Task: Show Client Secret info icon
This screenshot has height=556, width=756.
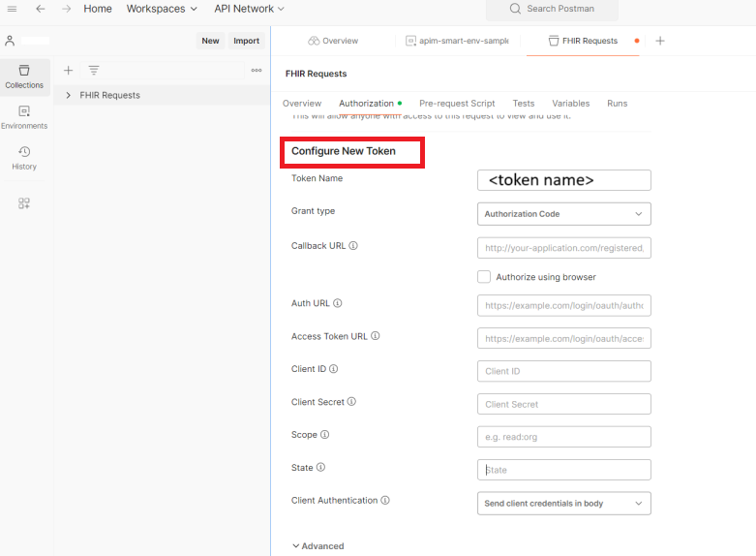Action: click(x=351, y=402)
